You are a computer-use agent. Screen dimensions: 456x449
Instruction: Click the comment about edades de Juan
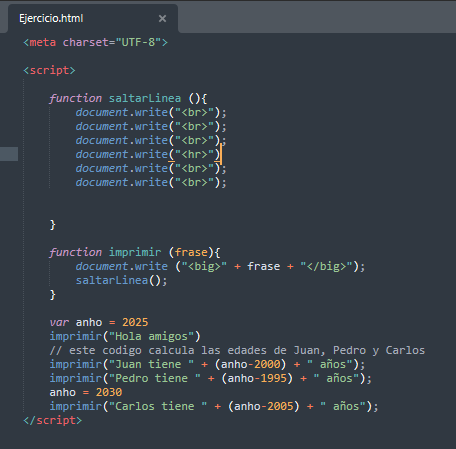[x=237, y=350]
